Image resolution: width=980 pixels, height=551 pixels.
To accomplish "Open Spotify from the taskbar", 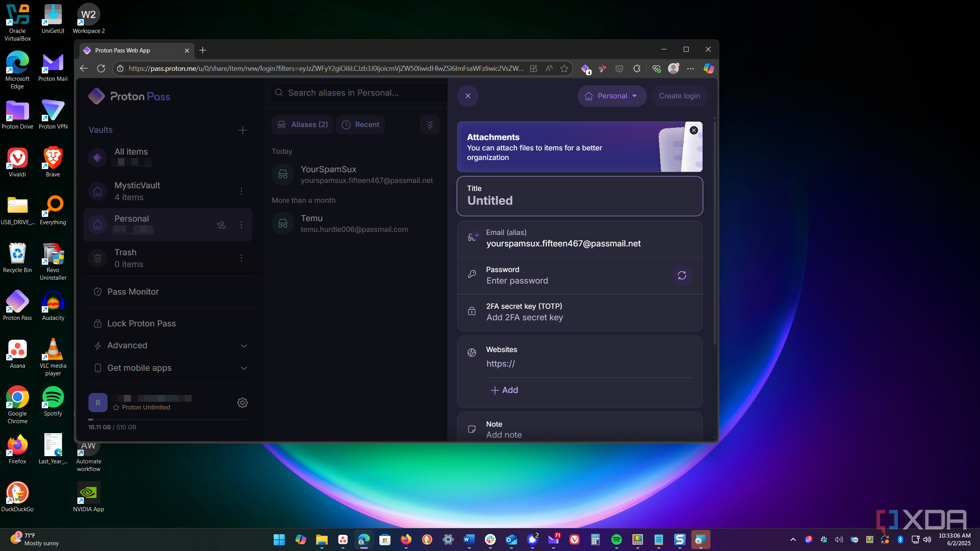I will point(616,540).
